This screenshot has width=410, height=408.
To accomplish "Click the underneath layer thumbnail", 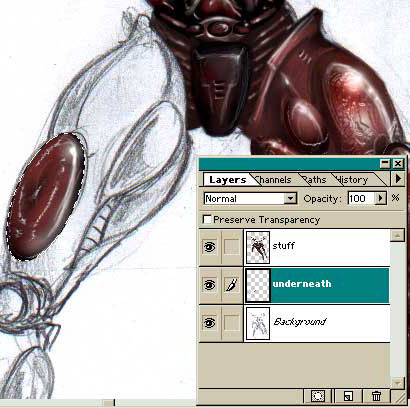I will click(x=258, y=285).
